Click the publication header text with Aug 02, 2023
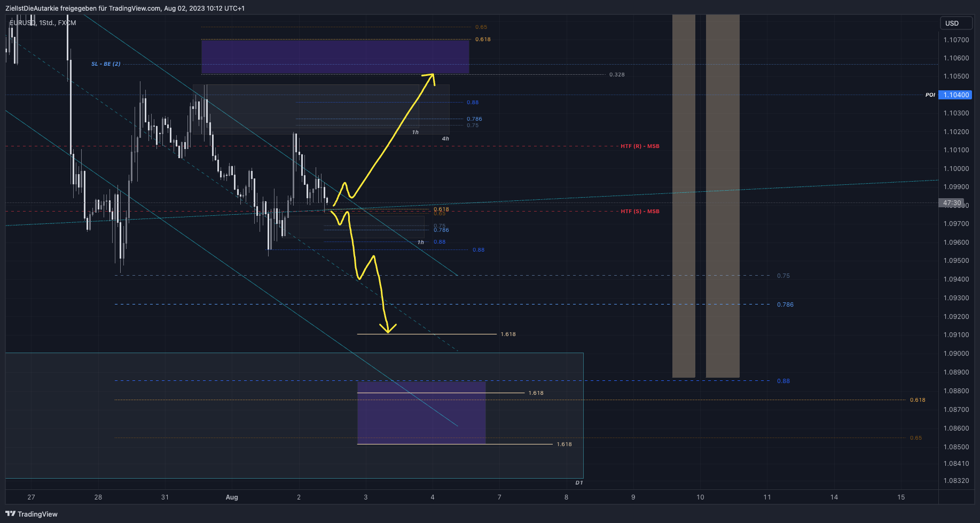The height and width of the screenshot is (523, 980). [x=125, y=8]
